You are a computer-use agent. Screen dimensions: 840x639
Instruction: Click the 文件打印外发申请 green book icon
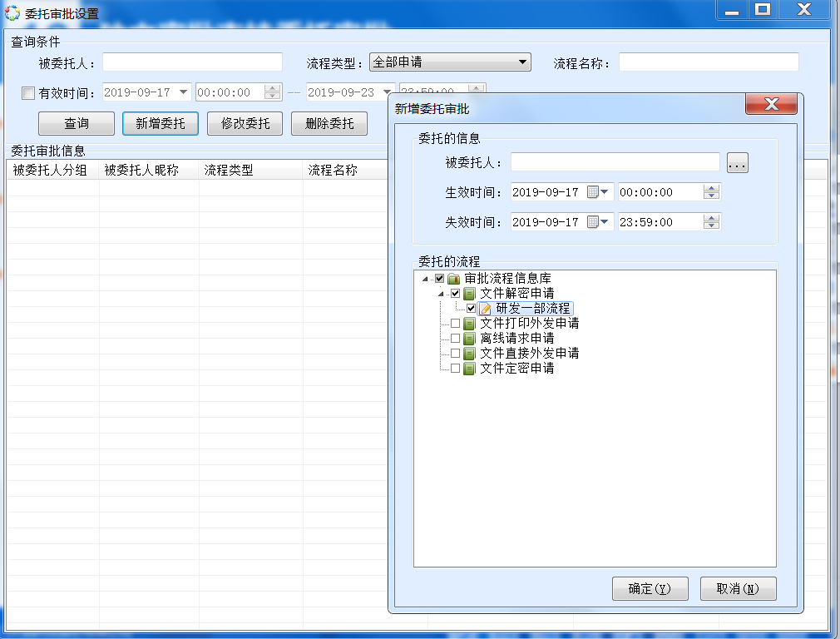[469, 324]
